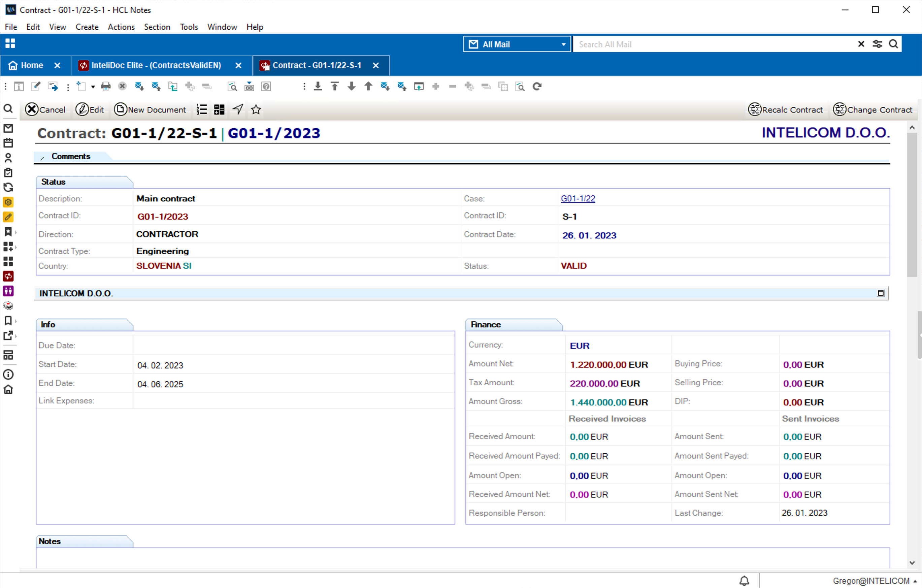Click the house icon at sidebar bottom
The width and height of the screenshot is (922, 588).
click(x=8, y=390)
